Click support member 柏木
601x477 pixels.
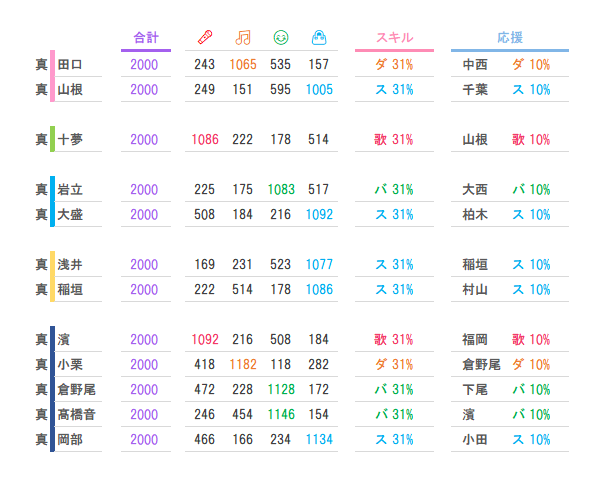[475, 214]
